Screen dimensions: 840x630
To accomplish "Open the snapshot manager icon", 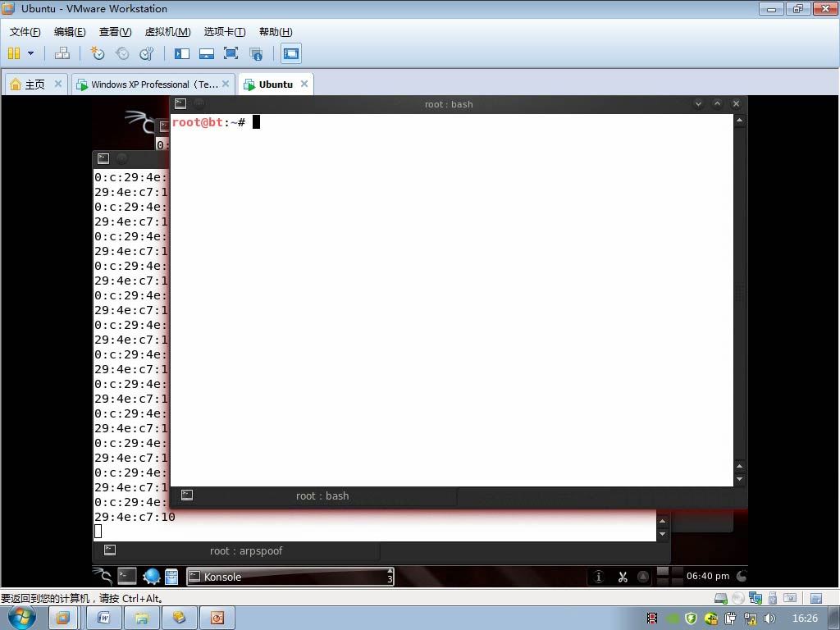I will 146,53.
